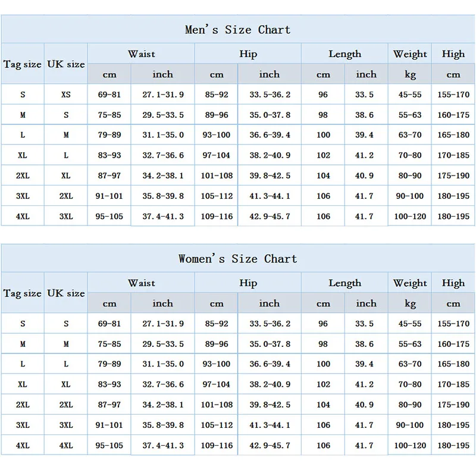Click the Women's Size Chart title
This screenshot has height=476, width=476.
click(x=237, y=259)
